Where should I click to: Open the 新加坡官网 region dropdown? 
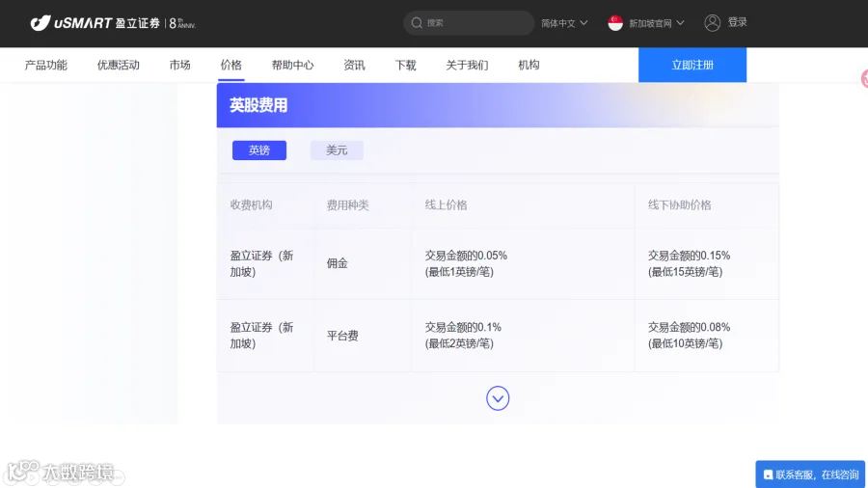657,23
